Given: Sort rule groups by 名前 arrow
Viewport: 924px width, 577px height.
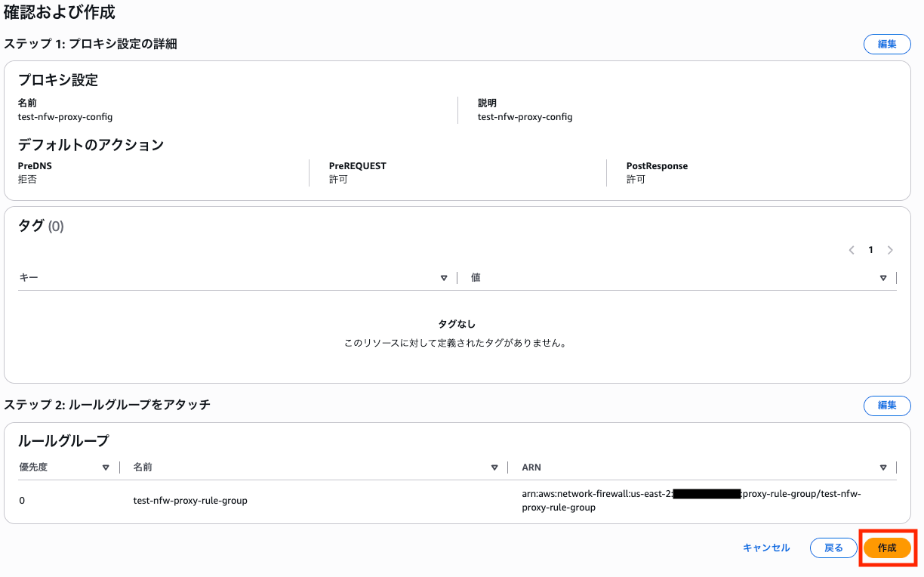Looking at the screenshot, I should tap(494, 467).
